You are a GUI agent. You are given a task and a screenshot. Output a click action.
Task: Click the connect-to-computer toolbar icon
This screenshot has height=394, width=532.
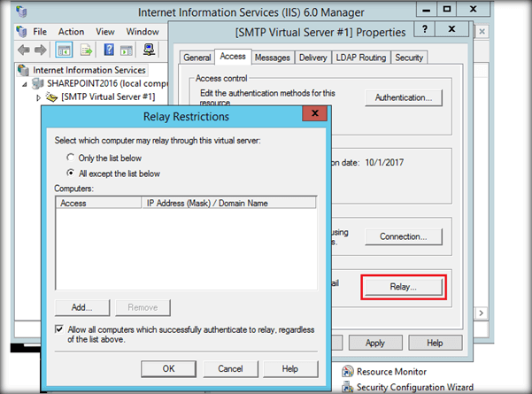tap(149, 50)
